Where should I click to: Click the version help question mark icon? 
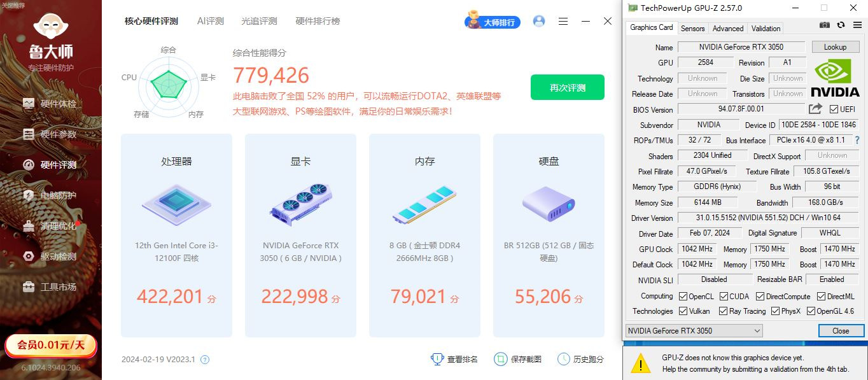click(205, 360)
